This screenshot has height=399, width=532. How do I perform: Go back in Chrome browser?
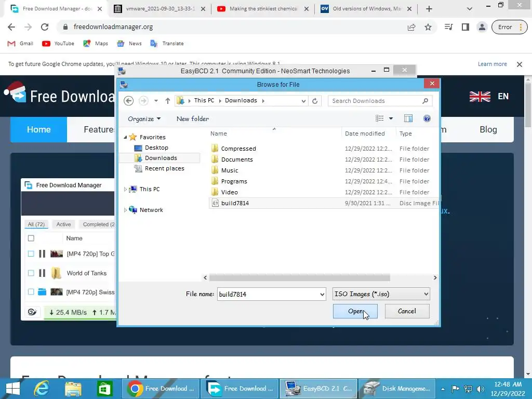click(x=11, y=27)
